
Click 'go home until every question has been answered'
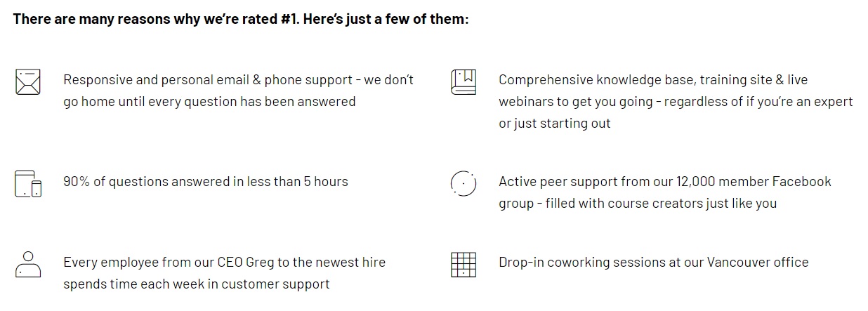coord(209,102)
